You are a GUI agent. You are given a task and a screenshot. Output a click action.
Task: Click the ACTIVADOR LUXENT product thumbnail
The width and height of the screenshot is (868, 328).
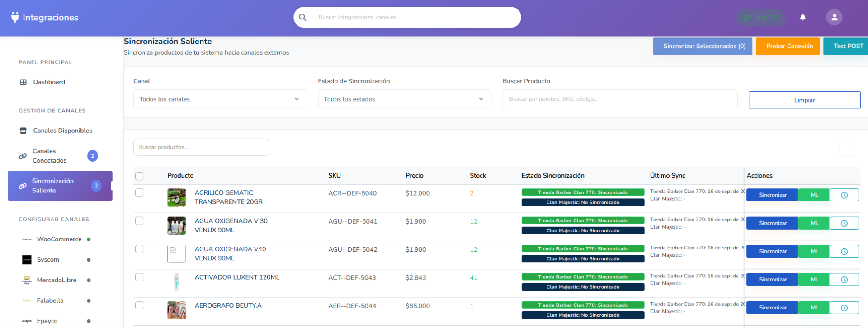tap(176, 282)
